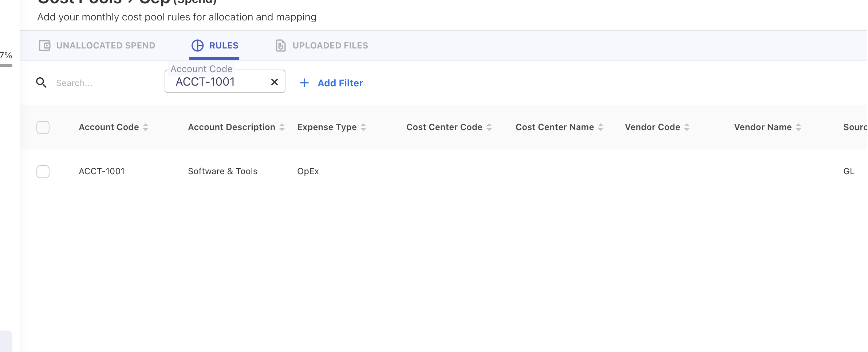
Task: Open the Uploaded Files tab
Action: click(x=330, y=46)
